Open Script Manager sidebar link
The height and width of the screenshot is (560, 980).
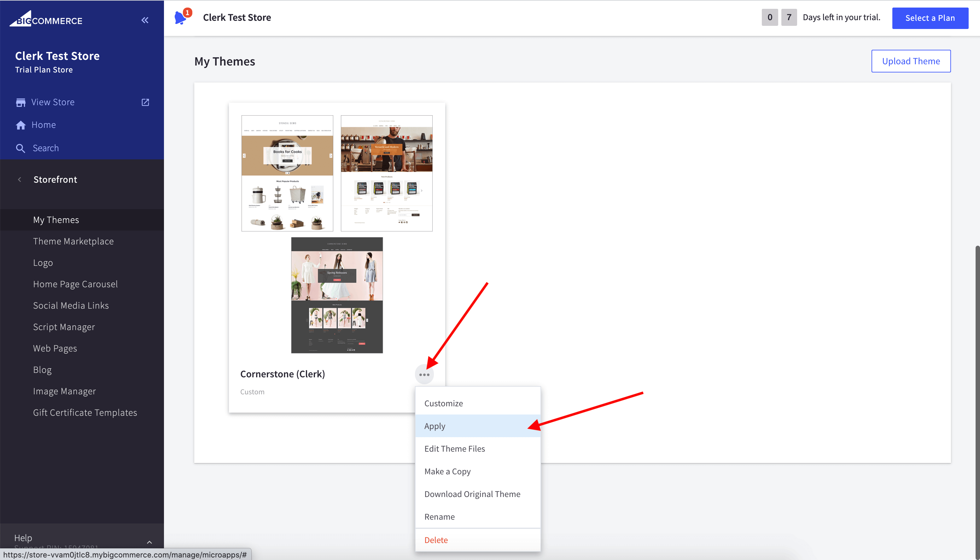pyautogui.click(x=64, y=327)
